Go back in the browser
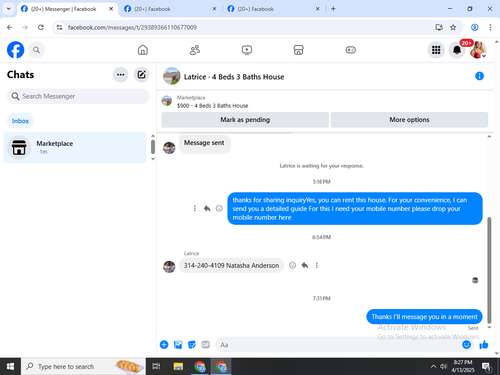 [x=10, y=27]
